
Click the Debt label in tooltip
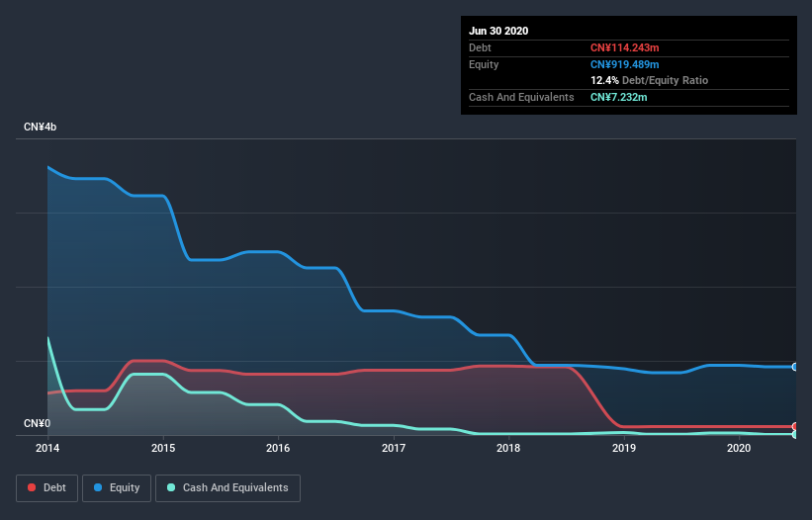point(480,47)
